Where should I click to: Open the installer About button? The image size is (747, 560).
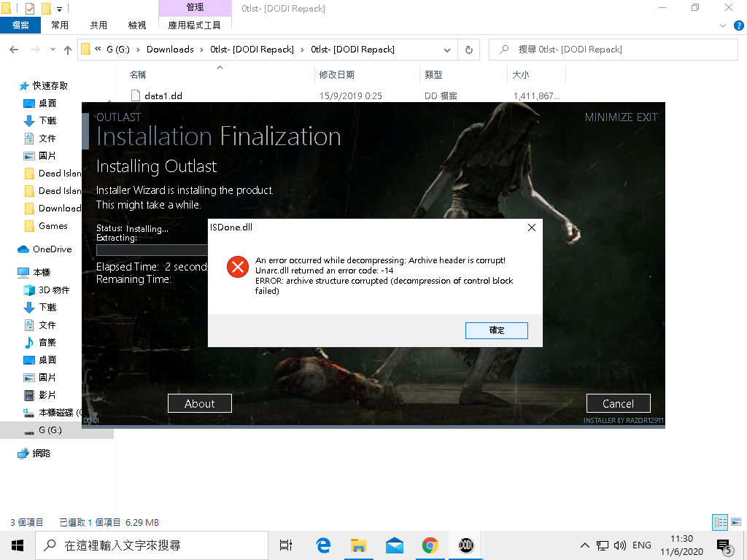[199, 403]
